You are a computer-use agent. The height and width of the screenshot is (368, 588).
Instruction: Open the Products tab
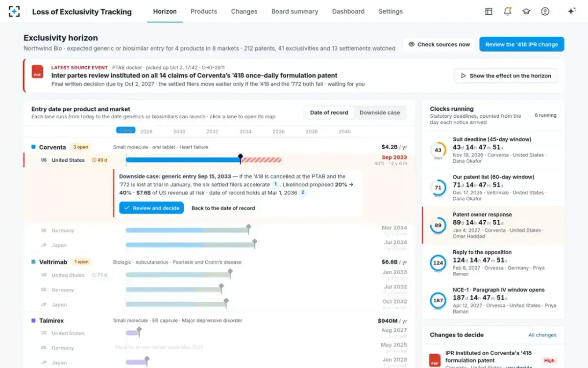pyautogui.click(x=204, y=11)
